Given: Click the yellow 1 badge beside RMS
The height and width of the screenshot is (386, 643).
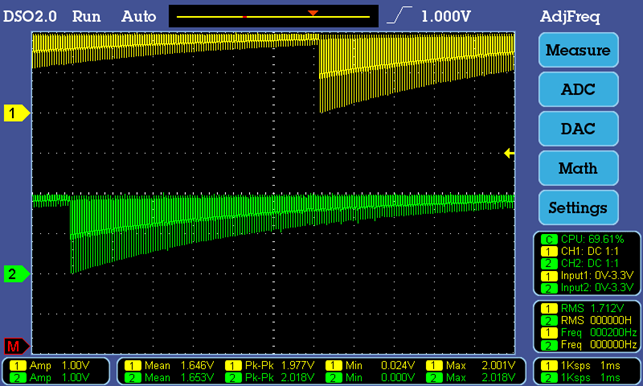Looking at the screenshot, I should point(549,308).
